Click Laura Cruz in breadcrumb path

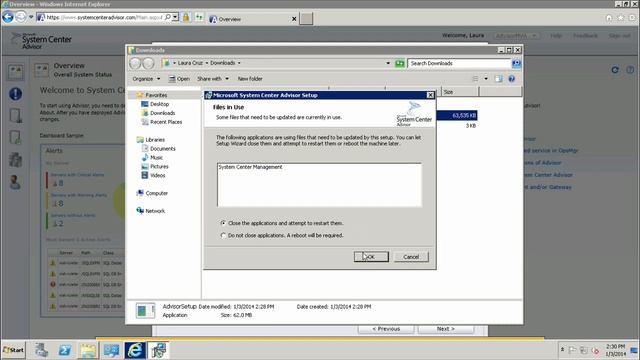click(190, 63)
